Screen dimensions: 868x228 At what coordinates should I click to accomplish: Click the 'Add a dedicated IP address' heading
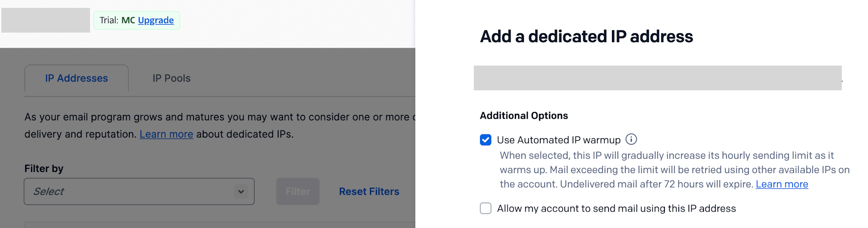tap(586, 36)
